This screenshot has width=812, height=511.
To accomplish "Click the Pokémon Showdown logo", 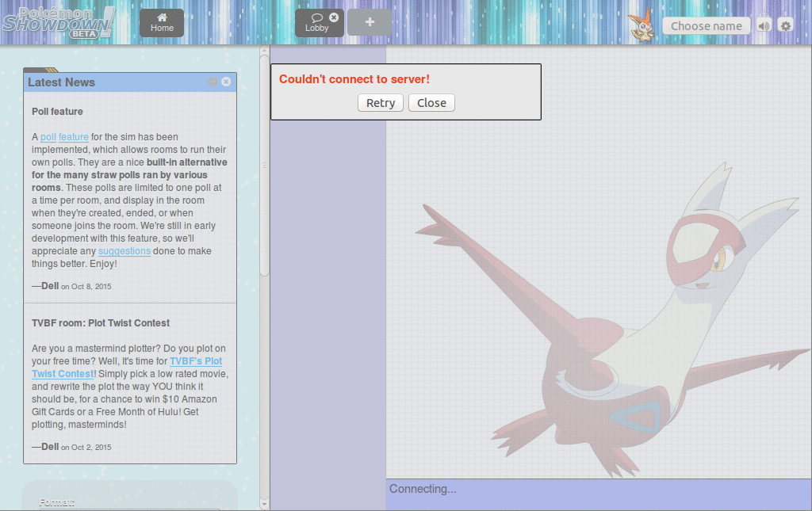I will click(x=57, y=23).
